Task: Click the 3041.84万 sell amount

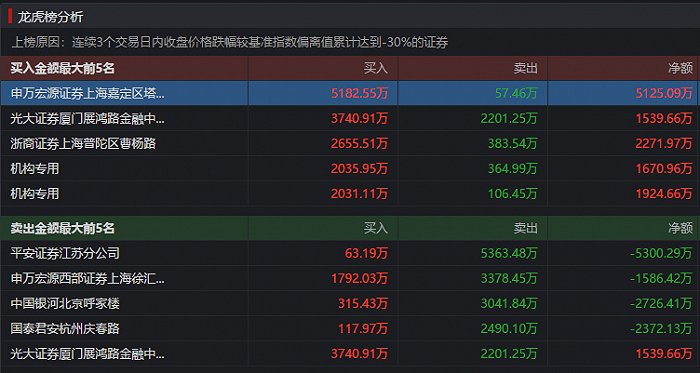Action: click(509, 304)
